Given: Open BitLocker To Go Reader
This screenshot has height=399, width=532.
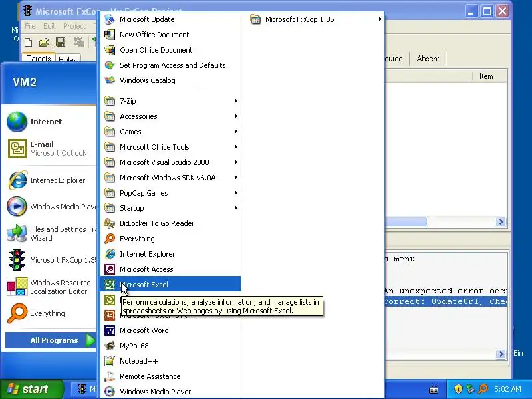Looking at the screenshot, I should point(170,223).
